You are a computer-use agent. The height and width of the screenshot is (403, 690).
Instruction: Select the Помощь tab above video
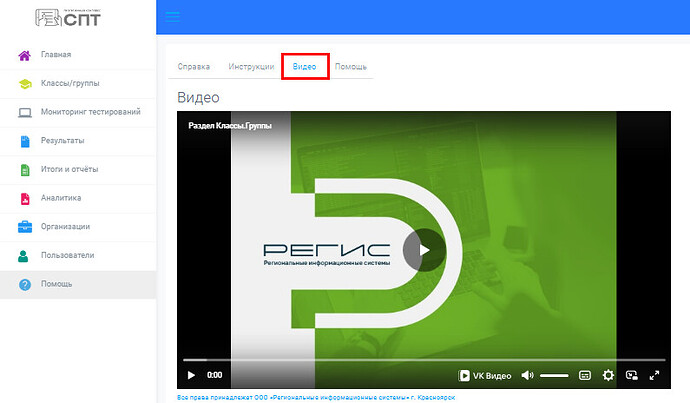[x=350, y=66]
